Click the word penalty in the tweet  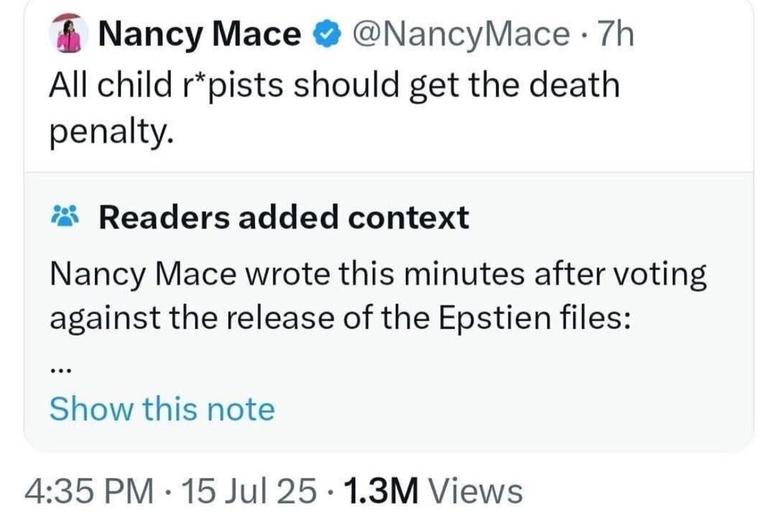point(107,134)
